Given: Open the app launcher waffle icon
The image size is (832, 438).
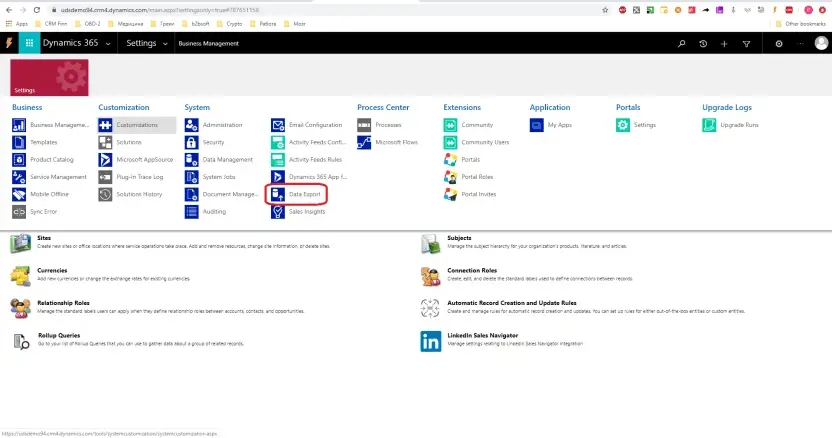Looking at the screenshot, I should coord(28,44).
